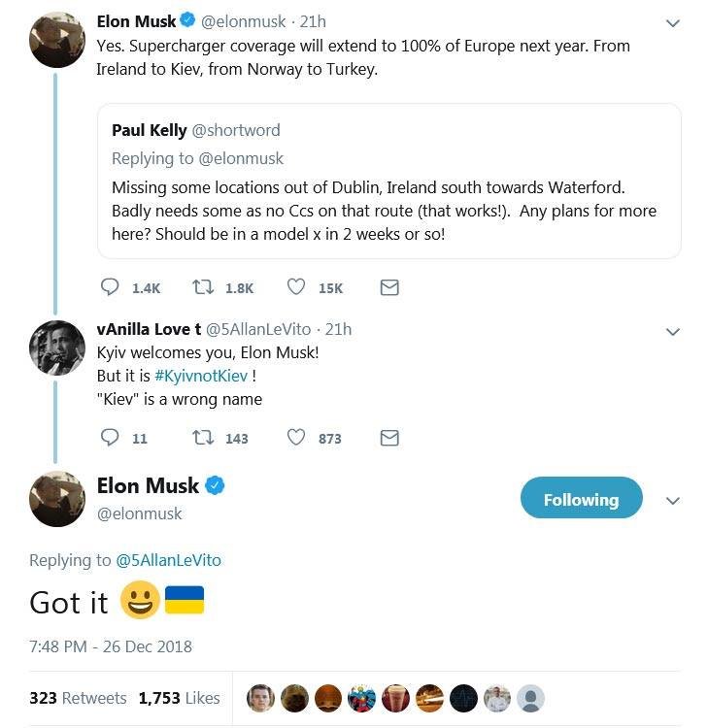Open the #KyivnotKiev hashtag
Image resolution: width=708 pixels, height=728 pixels.
200,376
